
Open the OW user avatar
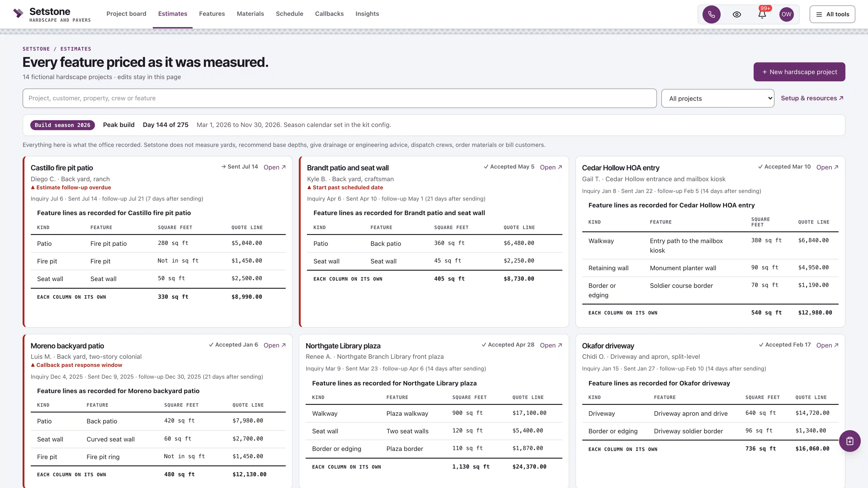point(786,14)
